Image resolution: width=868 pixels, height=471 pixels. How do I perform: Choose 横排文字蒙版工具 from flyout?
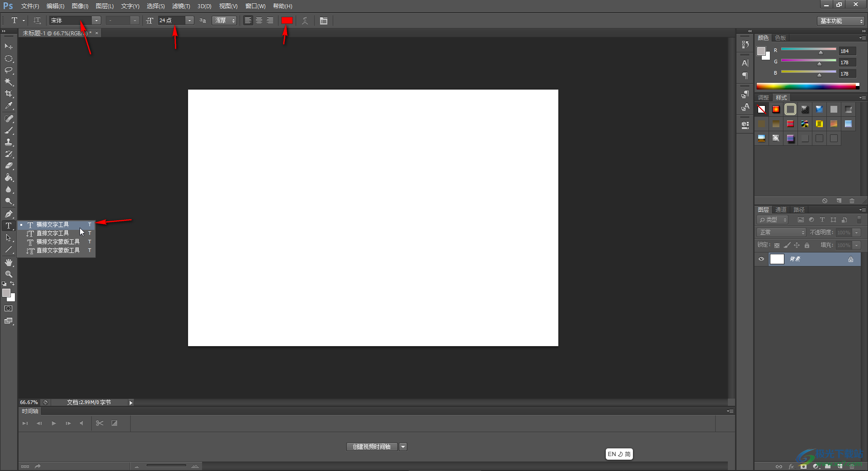(57, 242)
